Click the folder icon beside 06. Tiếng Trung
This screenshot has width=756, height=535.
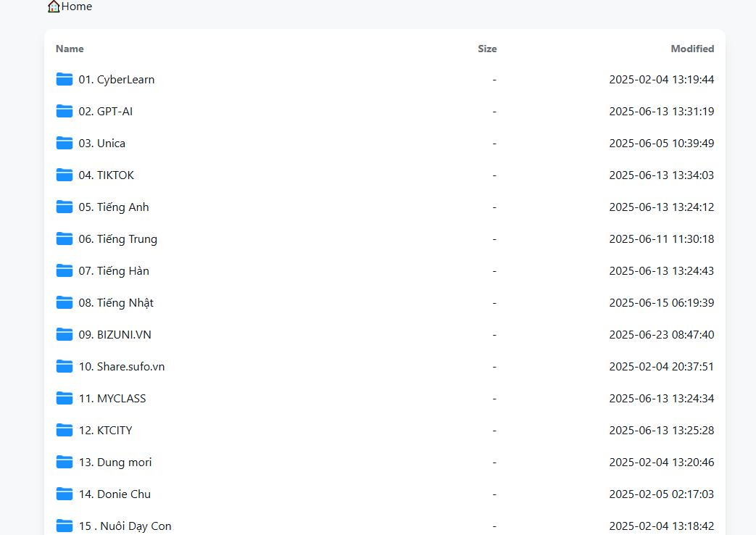coord(65,239)
